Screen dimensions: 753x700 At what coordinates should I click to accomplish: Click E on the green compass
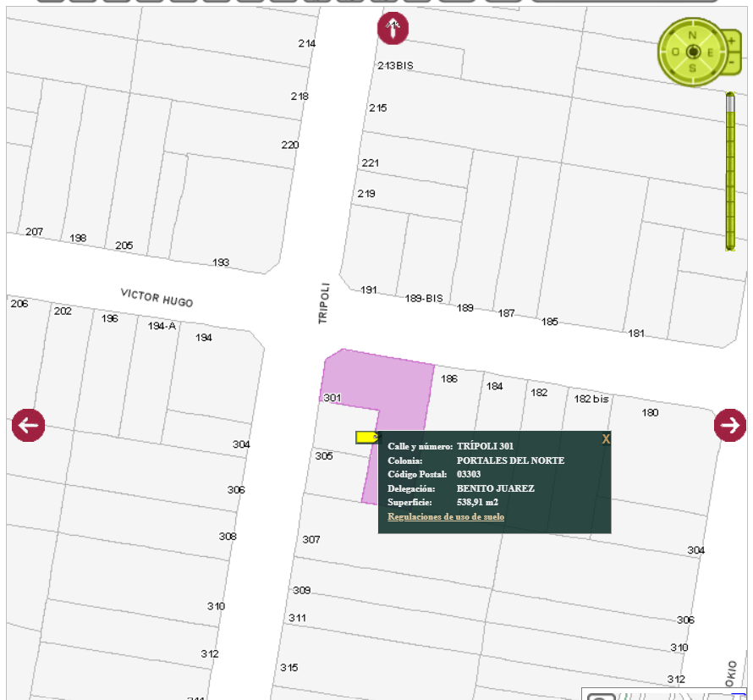click(x=710, y=52)
